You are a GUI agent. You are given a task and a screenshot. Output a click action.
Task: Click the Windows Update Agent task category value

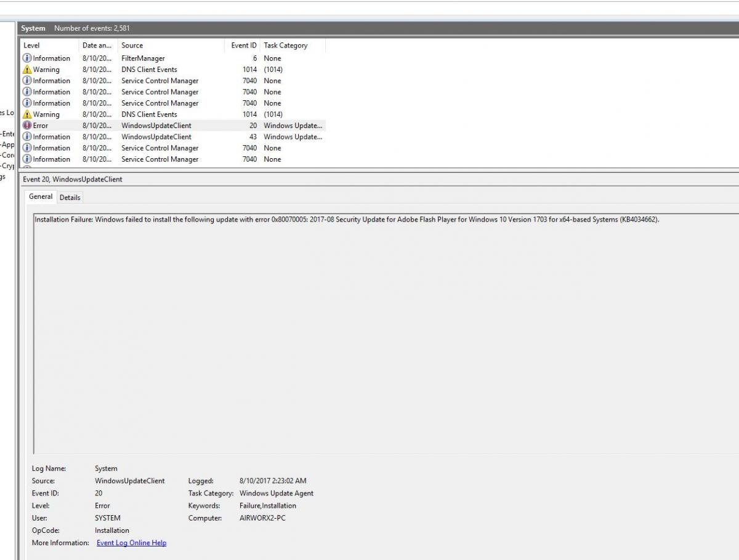[x=277, y=493]
